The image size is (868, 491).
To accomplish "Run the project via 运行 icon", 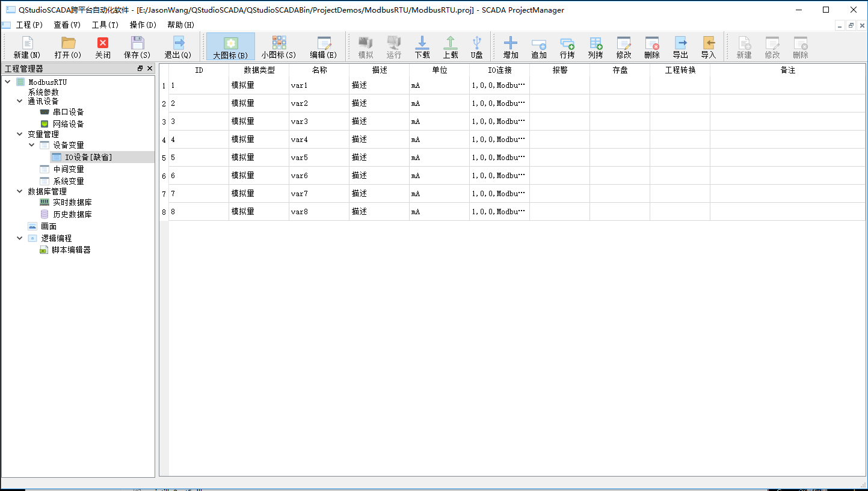I will 394,46.
